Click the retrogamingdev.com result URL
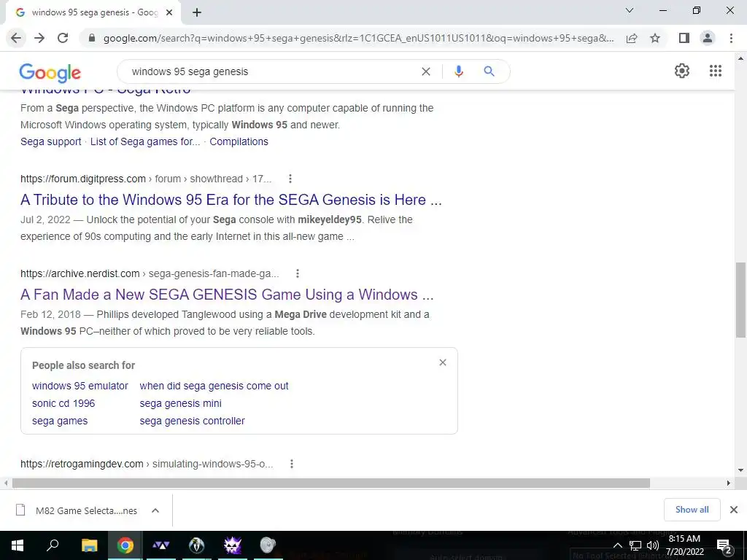 tap(147, 464)
